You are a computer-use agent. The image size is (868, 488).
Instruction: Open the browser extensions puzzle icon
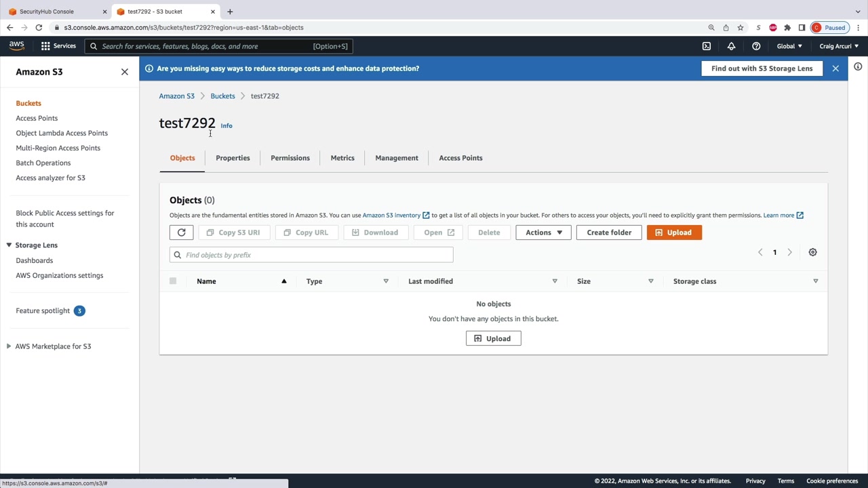[x=787, y=28]
